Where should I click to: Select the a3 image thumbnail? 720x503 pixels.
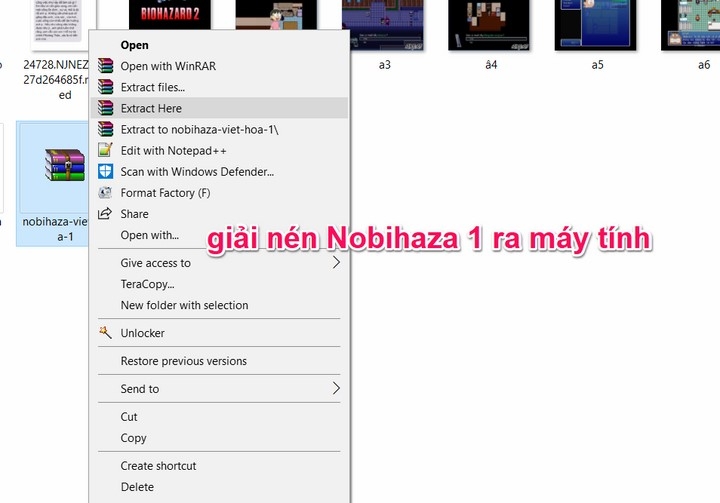pyautogui.click(x=382, y=25)
